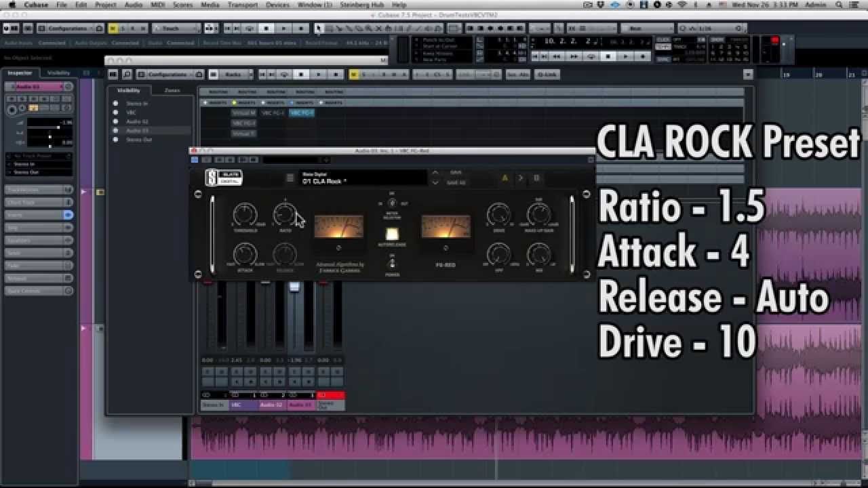This screenshot has height=488, width=868.
Task: Toggle yellow M mute-all in main toolbar
Action: 113,28
